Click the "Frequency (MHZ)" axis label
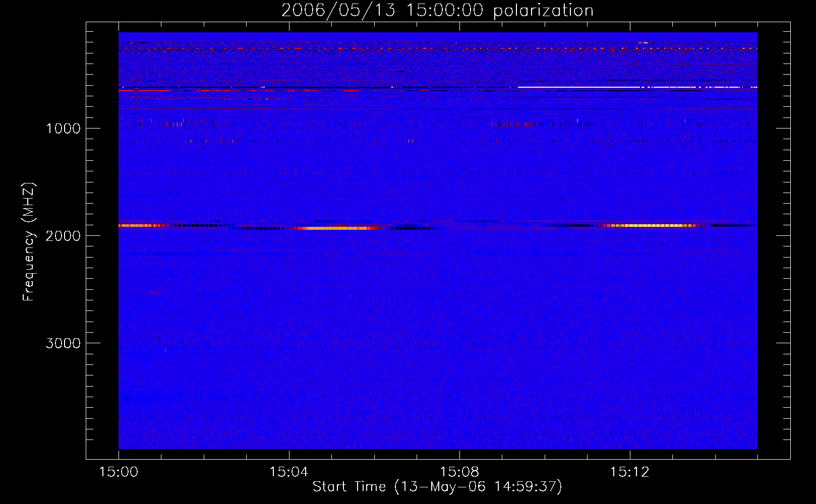The image size is (816, 504). click(29, 242)
